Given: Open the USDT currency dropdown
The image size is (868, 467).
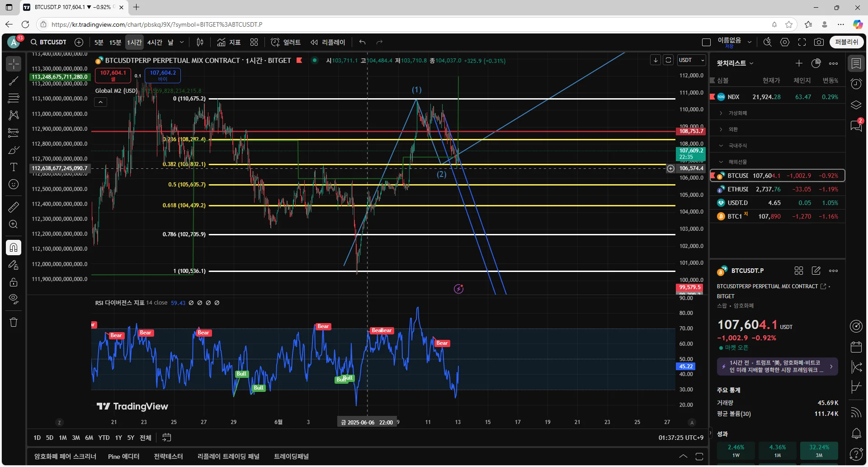Looking at the screenshot, I should [x=691, y=60].
